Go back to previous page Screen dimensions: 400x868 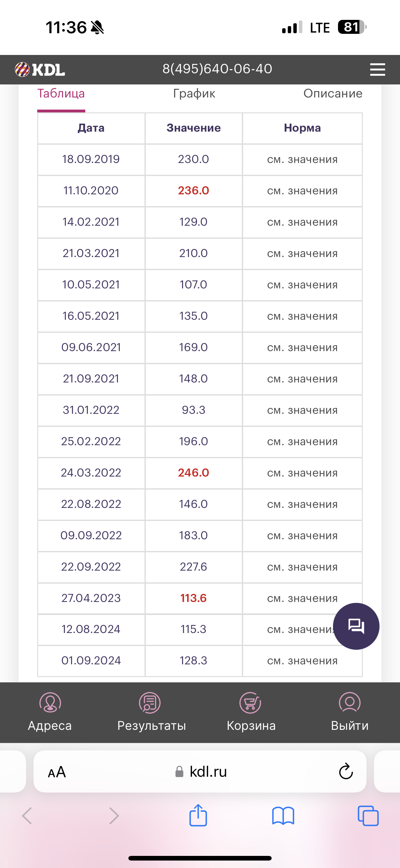[27, 816]
